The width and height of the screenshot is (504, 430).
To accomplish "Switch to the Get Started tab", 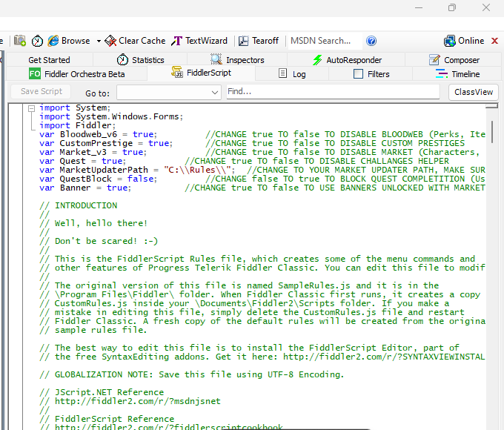I will click(x=49, y=60).
